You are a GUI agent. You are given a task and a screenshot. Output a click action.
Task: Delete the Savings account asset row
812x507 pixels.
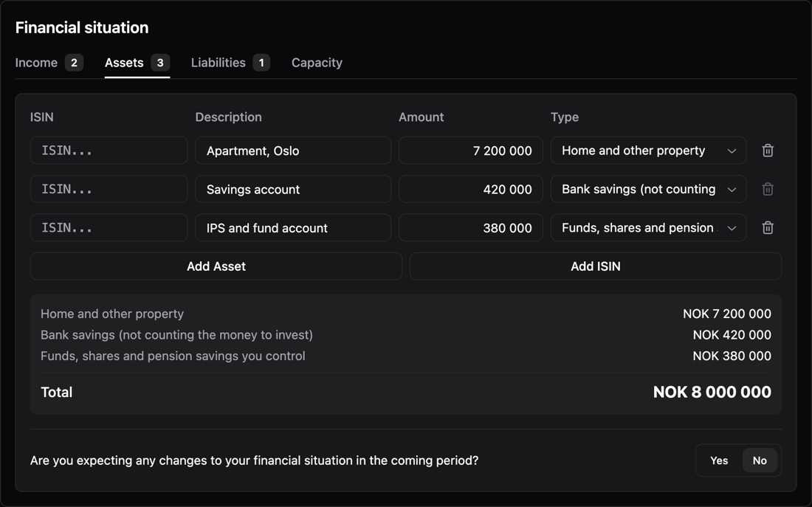point(768,189)
